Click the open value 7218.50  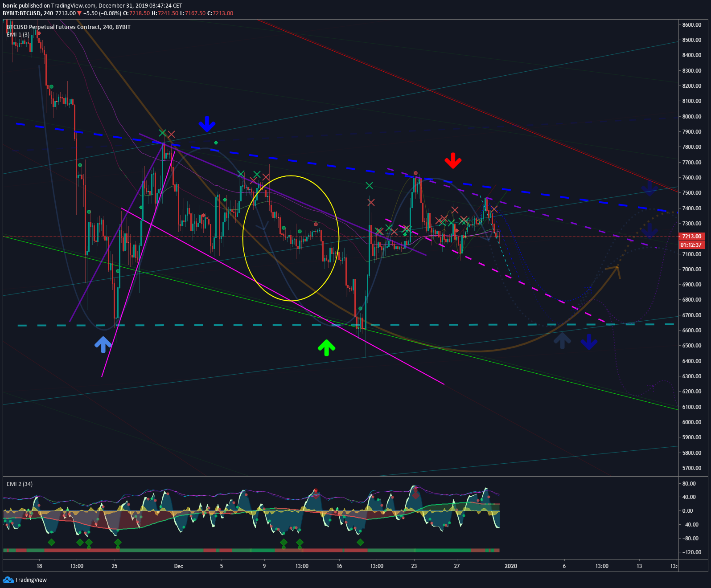(x=140, y=13)
